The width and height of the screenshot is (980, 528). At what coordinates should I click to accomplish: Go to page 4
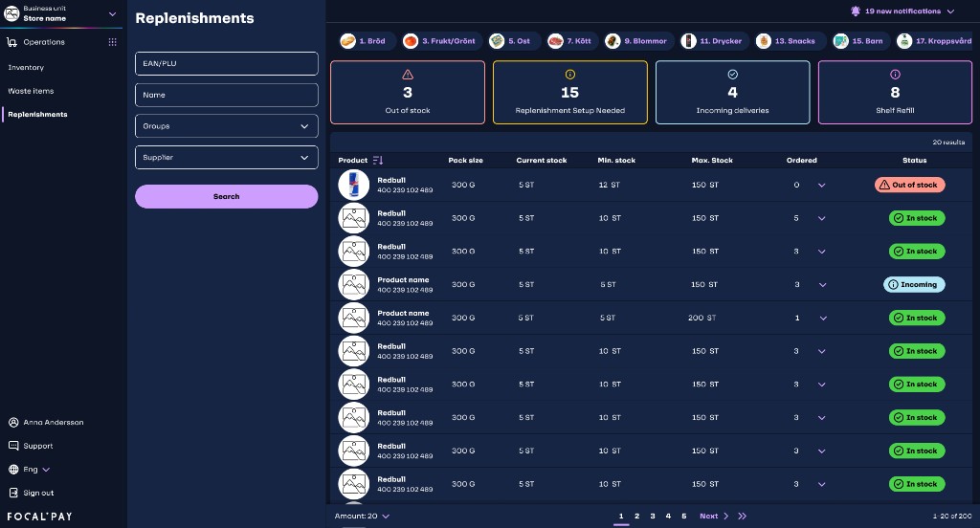(668, 517)
